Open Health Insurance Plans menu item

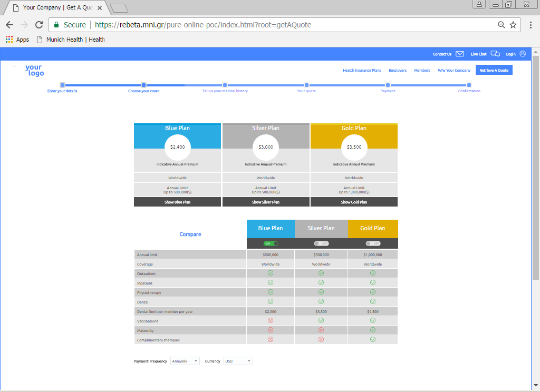point(362,70)
